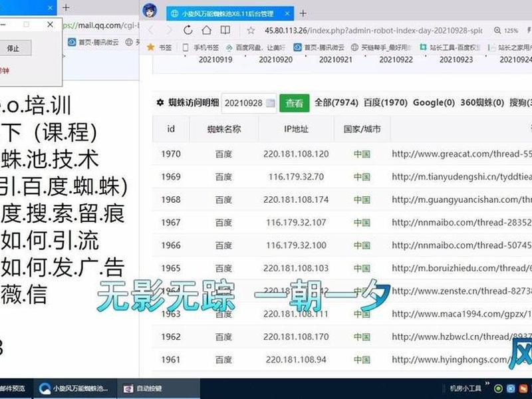Open 首页-腾讯微云 bookmark in the left browser
Viewport: 532px width, 399px height.
pyautogui.click(x=94, y=43)
